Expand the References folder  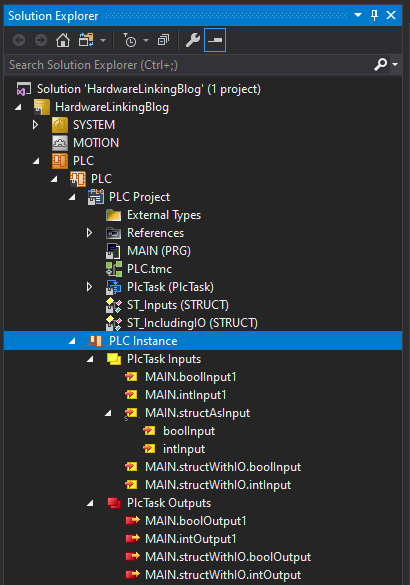pos(89,233)
